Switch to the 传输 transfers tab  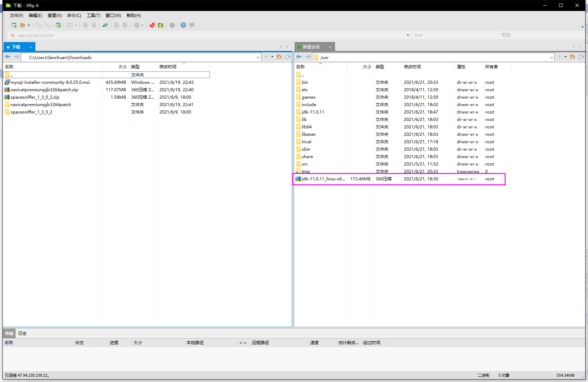(x=9, y=334)
